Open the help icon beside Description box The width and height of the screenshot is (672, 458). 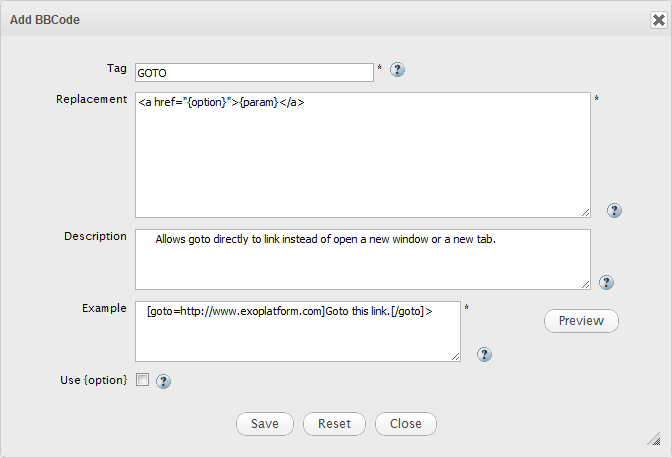pos(606,283)
